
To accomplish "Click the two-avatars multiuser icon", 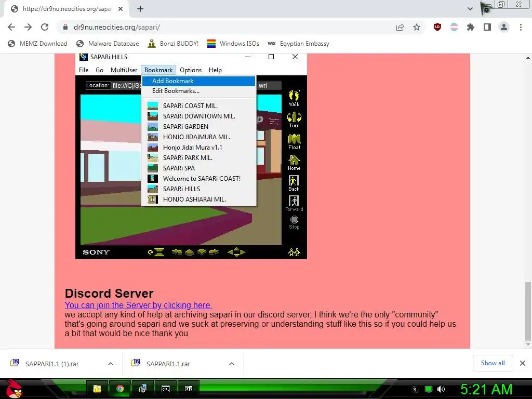I will (x=294, y=252).
